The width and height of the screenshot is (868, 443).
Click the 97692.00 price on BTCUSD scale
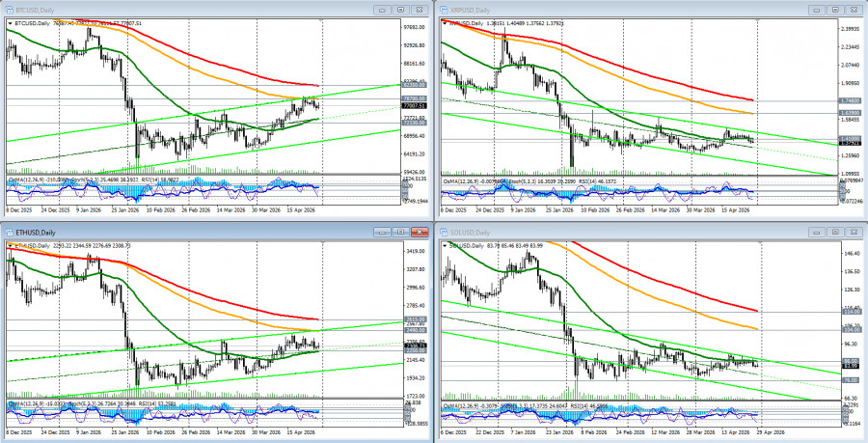[413, 27]
